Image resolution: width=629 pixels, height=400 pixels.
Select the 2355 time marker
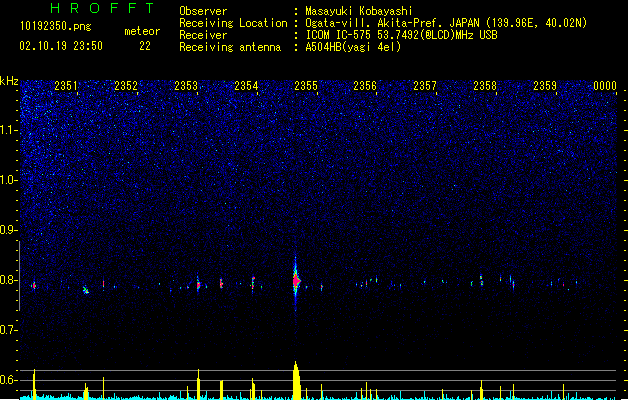(x=306, y=86)
